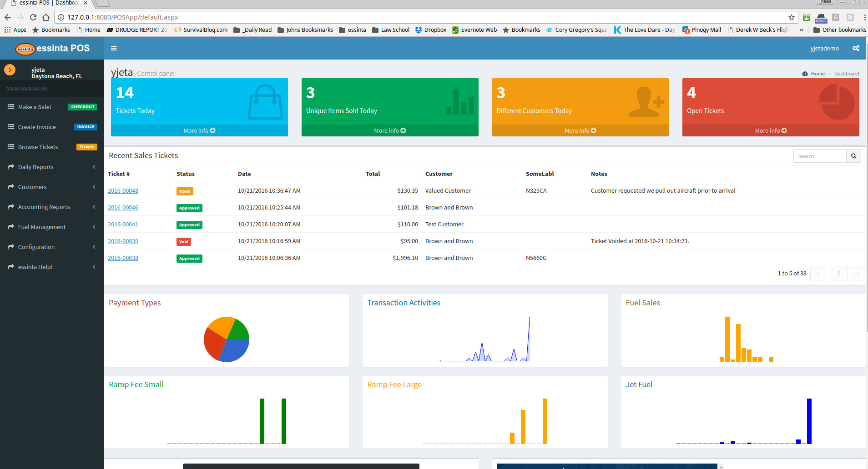Open the settings gears icon in header
Image resolution: width=868 pixels, height=469 pixels.
point(856,48)
